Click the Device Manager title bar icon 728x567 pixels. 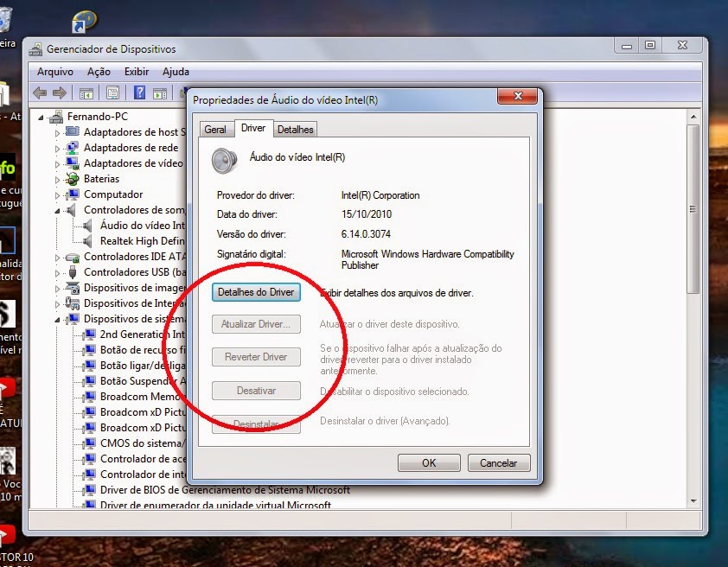(35, 49)
